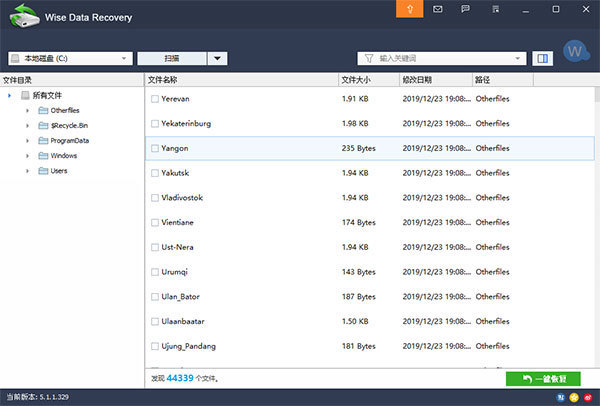
Task: Click the Wise Data Recovery logo
Action: pyautogui.click(x=24, y=16)
